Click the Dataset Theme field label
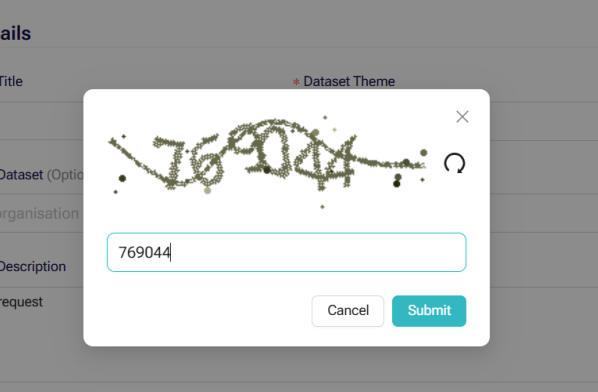598x392 pixels. click(349, 82)
